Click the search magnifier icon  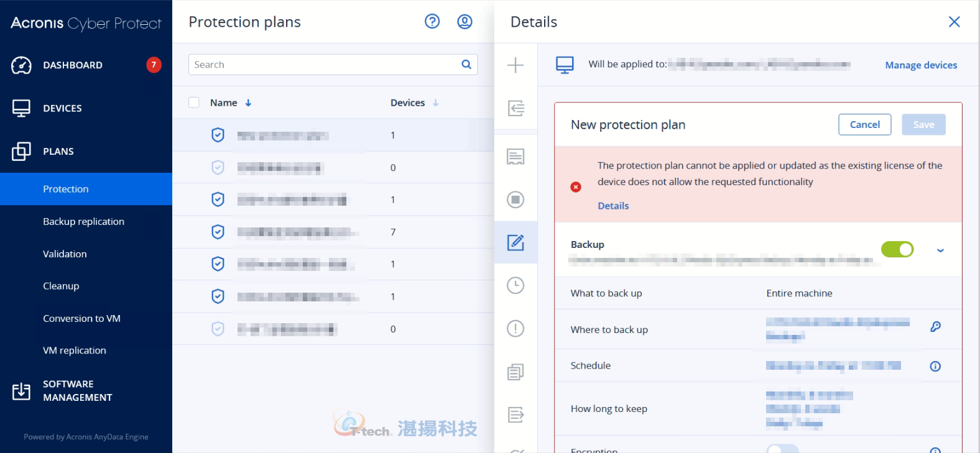(466, 65)
